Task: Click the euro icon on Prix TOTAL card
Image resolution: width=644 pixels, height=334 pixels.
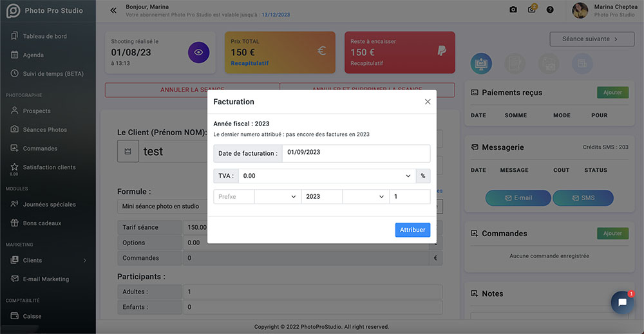Action: point(321,51)
